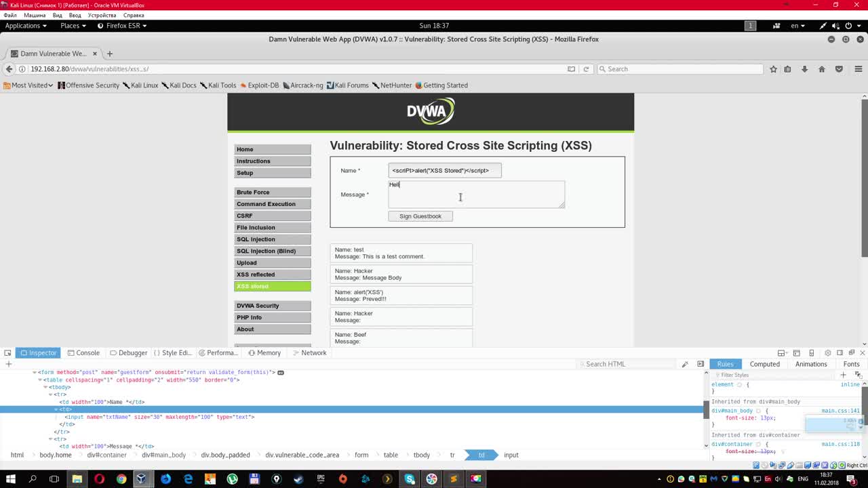The height and width of the screenshot is (488, 868).
Task: Launch Skype from the Windows taskbar
Action: coord(410,479)
